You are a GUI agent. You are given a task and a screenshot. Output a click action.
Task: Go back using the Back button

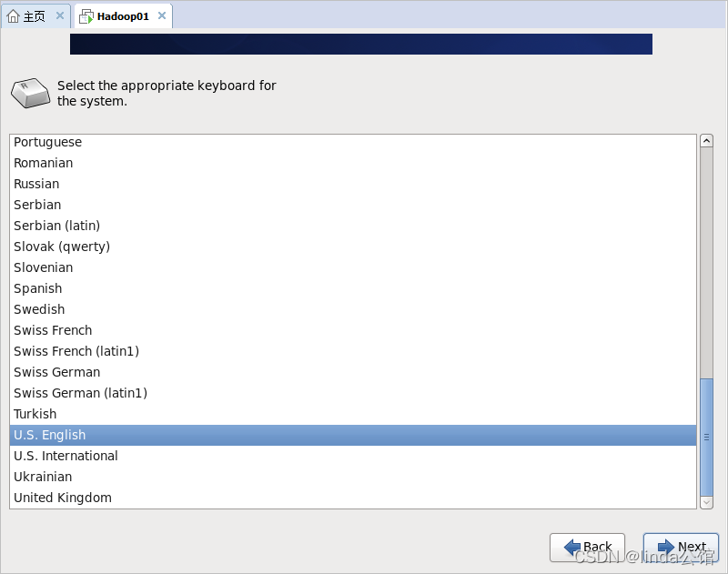tap(587, 547)
